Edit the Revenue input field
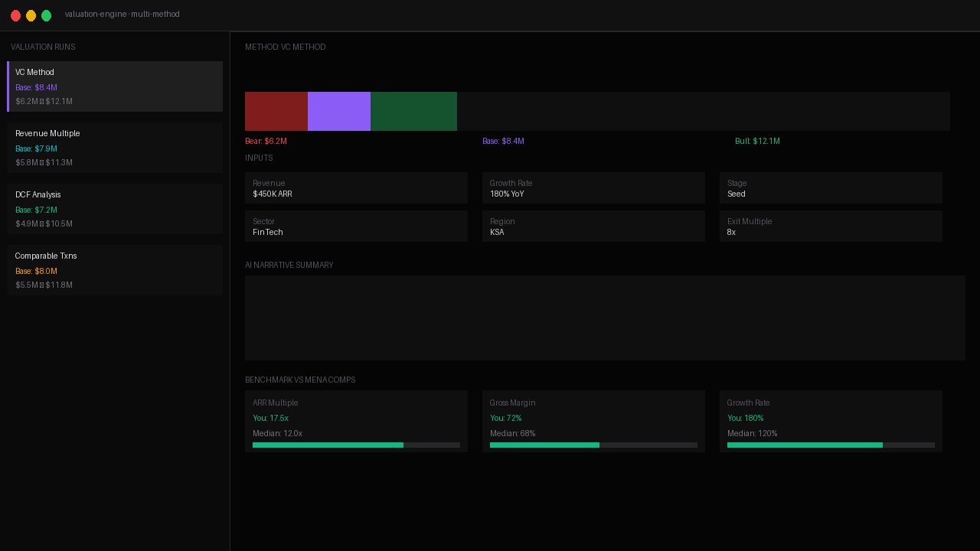Viewport: 980px width, 551px height. 356,188
